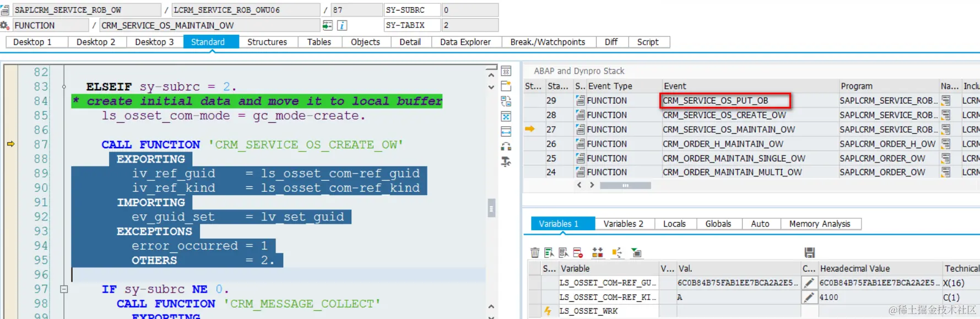Click the function icon in stack row 24
This screenshot has height=319, width=980.
[x=580, y=172]
